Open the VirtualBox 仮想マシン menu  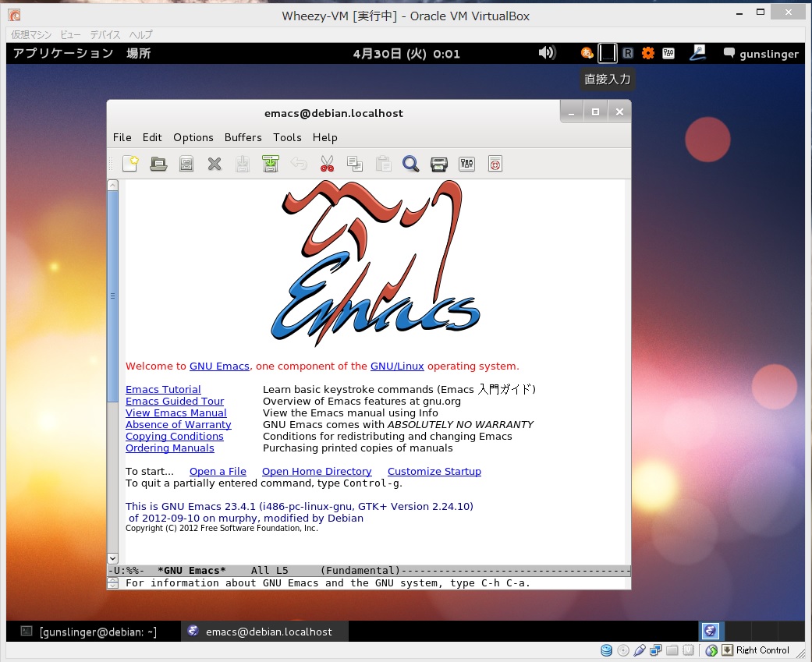click(x=31, y=34)
